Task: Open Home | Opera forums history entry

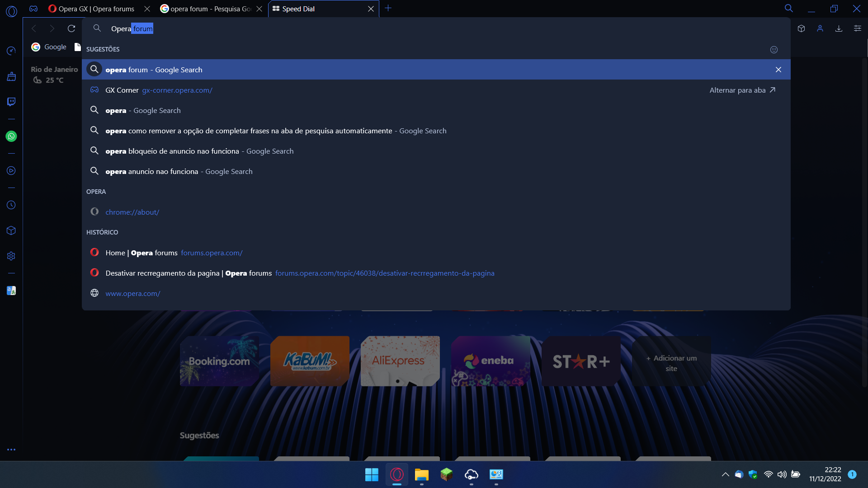Action: click(x=436, y=253)
